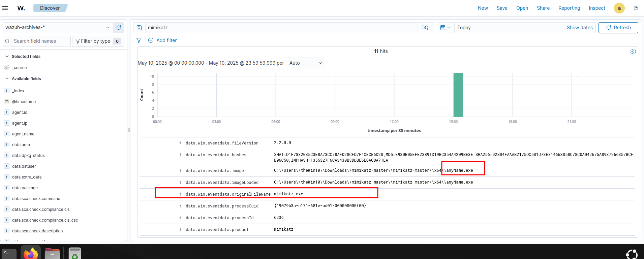The image size is (644, 259).
Task: Open histogram settings gear icon
Action: (633, 52)
